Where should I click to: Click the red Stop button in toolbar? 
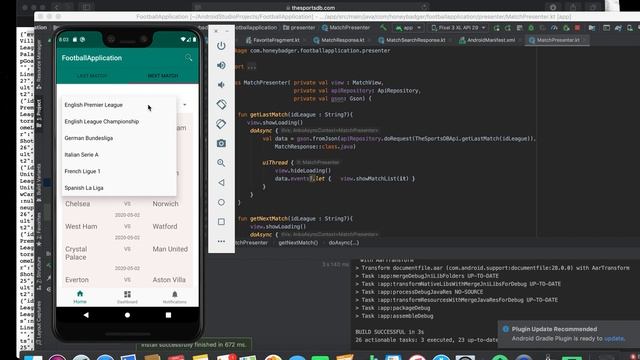coord(577,28)
